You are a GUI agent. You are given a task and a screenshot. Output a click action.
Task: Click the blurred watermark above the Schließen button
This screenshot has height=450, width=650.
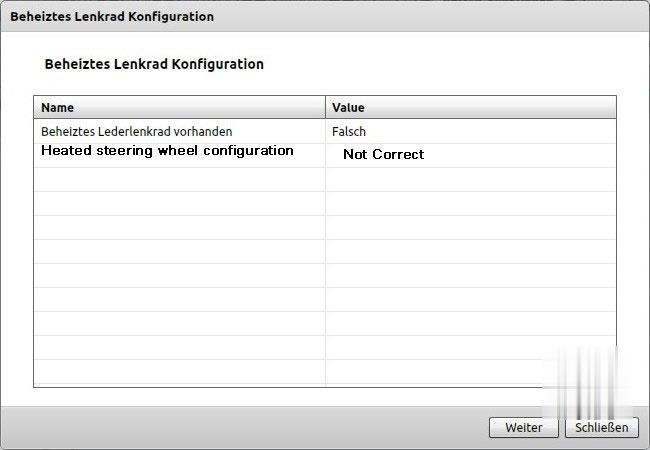589,381
